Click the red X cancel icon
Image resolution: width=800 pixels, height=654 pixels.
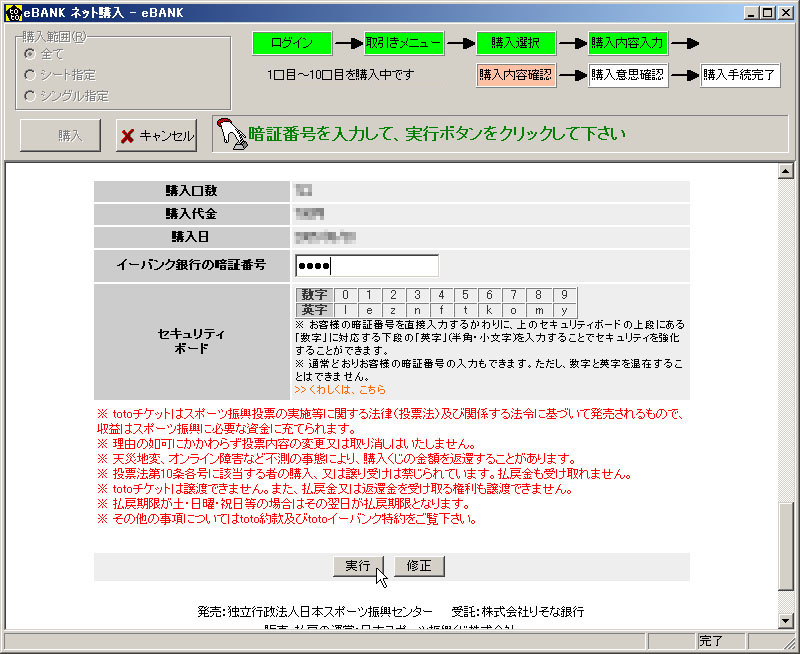[127, 136]
